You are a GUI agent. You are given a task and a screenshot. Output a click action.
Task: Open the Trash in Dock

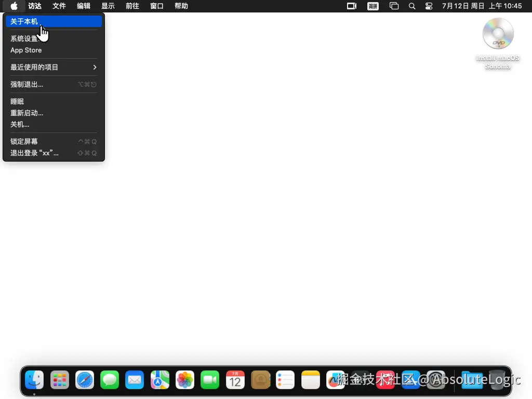[x=497, y=380]
